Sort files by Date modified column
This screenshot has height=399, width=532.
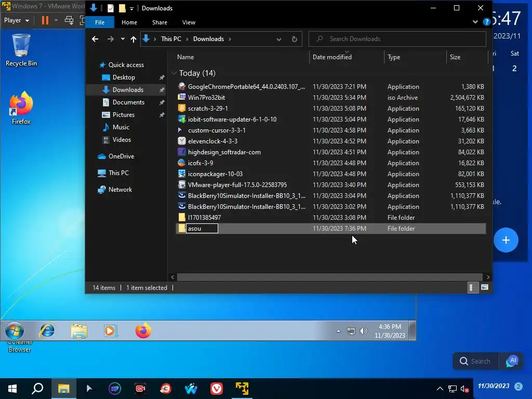click(332, 57)
